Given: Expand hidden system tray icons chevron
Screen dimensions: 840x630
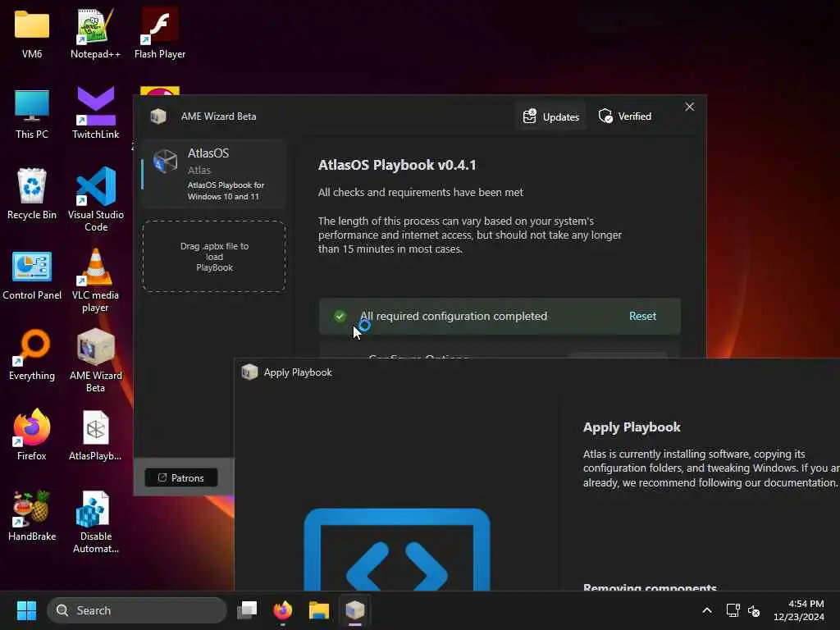Looking at the screenshot, I should point(707,610).
